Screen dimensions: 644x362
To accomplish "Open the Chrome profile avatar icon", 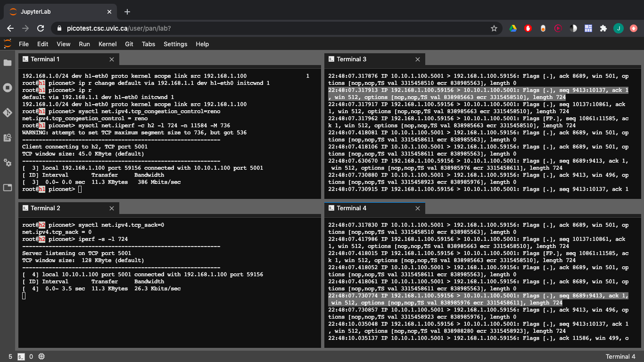I will click(x=618, y=28).
